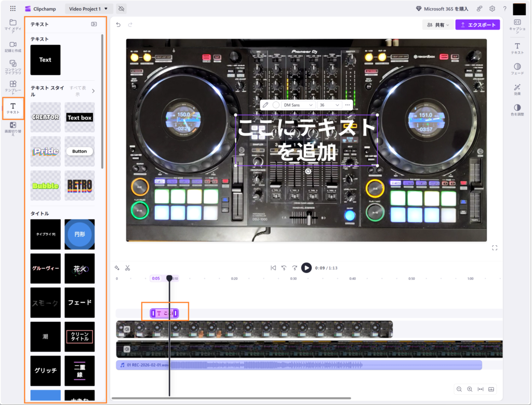532x405 pixels.
Task: Pick the text color circle swatch
Action: click(276, 104)
